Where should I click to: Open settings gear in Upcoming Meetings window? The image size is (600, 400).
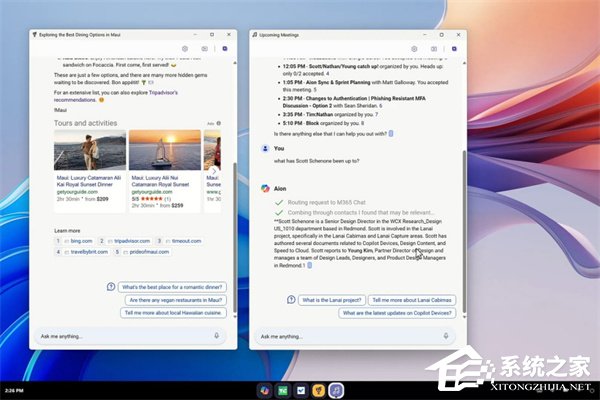coord(414,49)
